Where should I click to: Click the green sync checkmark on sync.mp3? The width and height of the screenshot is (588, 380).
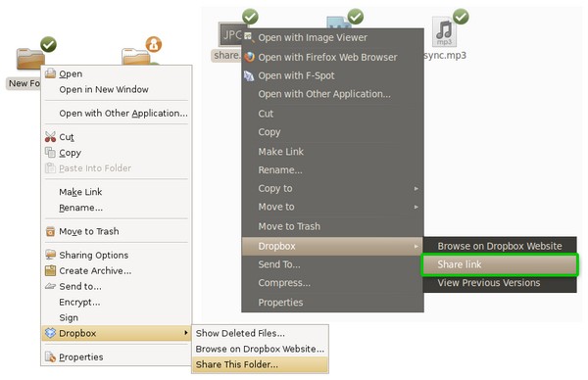tap(461, 17)
